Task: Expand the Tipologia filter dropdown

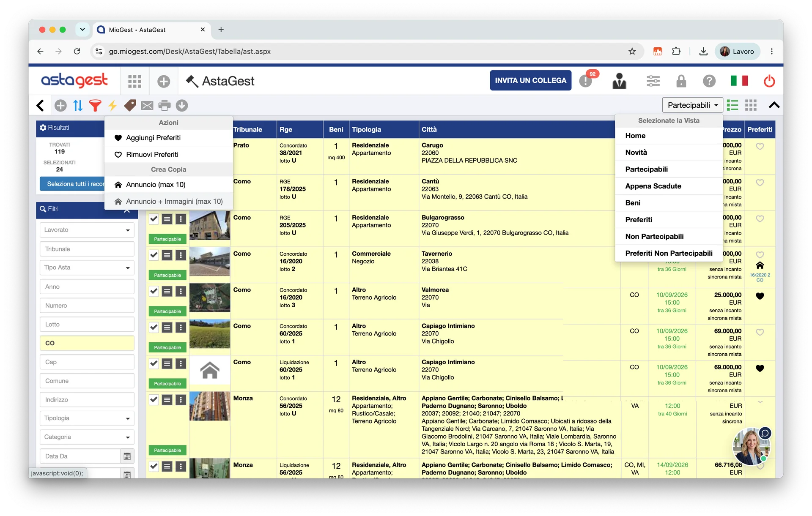Action: [87, 418]
